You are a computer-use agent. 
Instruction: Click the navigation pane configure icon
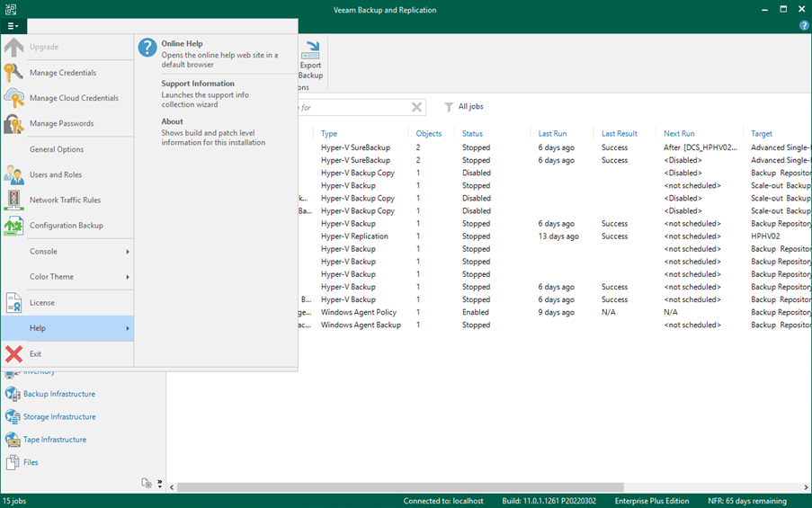(x=147, y=483)
